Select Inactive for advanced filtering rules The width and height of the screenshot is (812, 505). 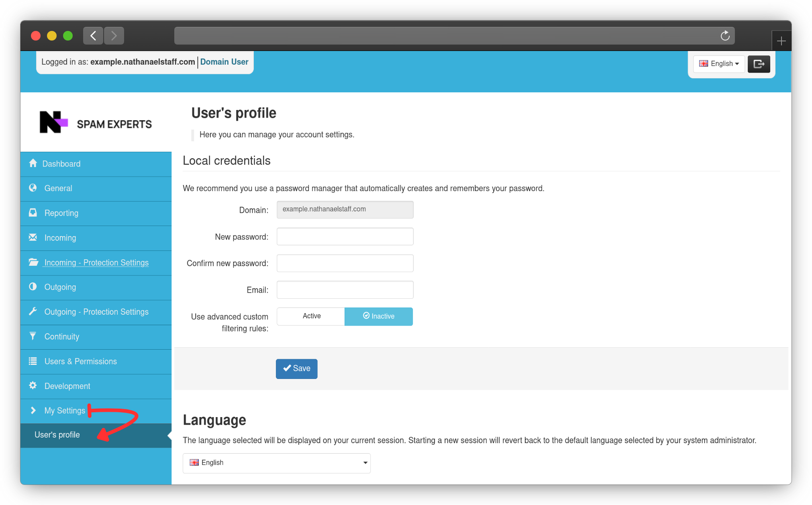378,316
